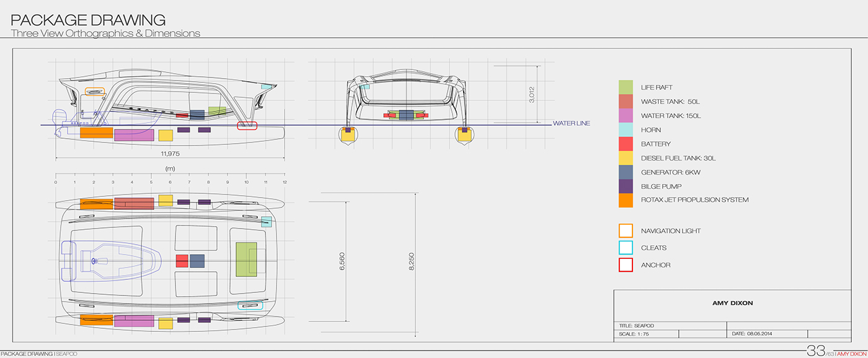Click the 'PACKAGE DRAWING' page heading
The image size is (868, 358).
point(89,20)
